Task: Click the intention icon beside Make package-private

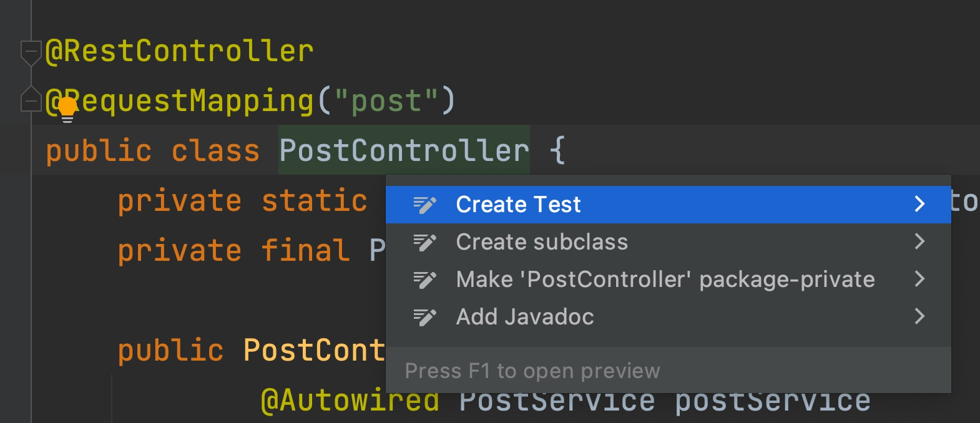Action: click(x=424, y=280)
